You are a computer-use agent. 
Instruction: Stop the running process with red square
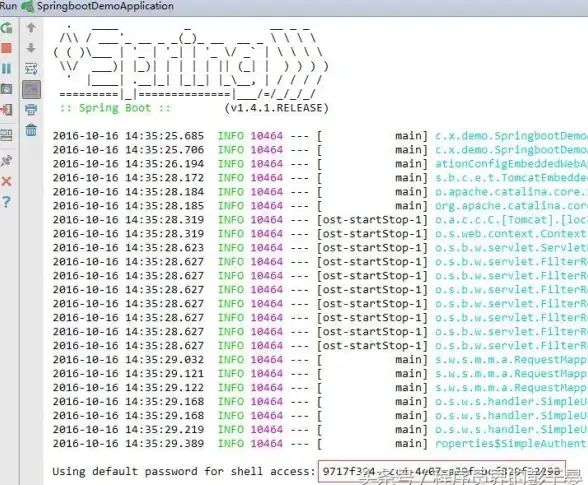[6, 48]
